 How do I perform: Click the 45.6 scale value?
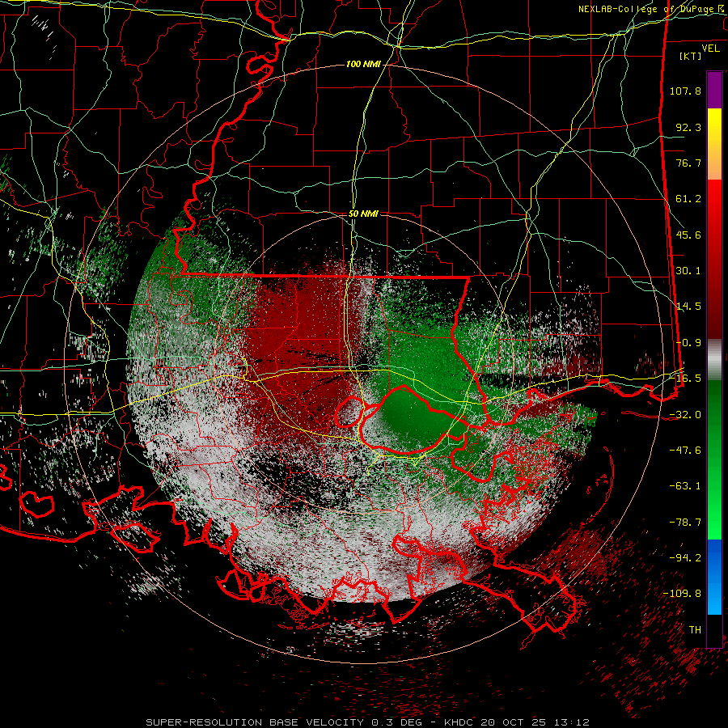pos(688,235)
